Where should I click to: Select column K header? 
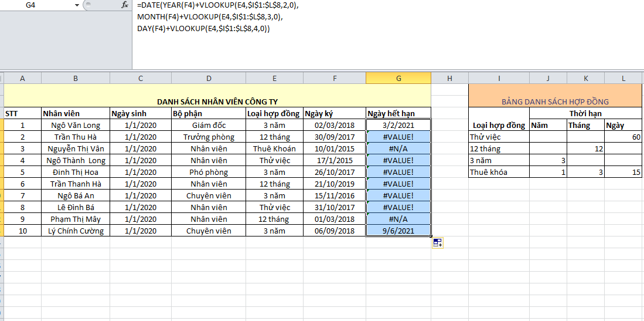pyautogui.click(x=585, y=78)
